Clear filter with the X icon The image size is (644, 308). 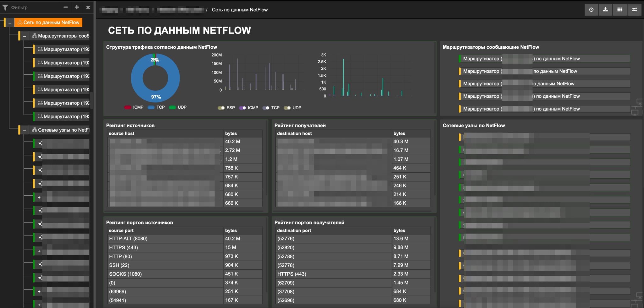88,7
